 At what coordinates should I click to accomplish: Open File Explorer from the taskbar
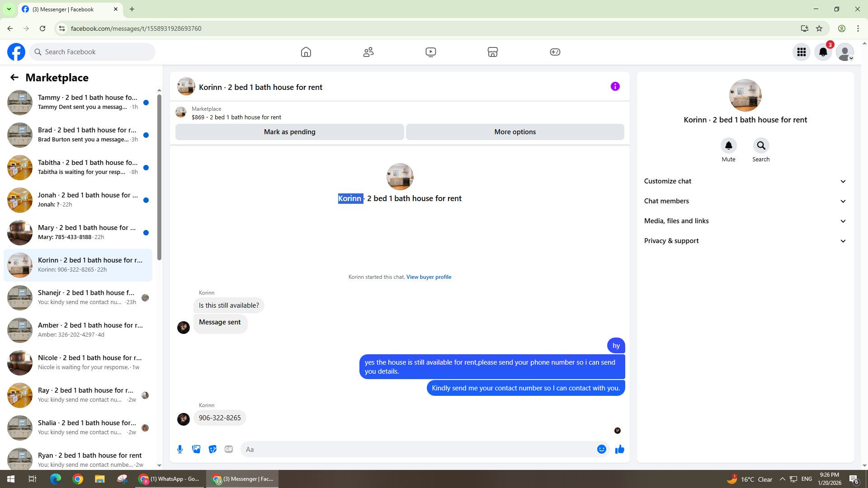(x=100, y=479)
